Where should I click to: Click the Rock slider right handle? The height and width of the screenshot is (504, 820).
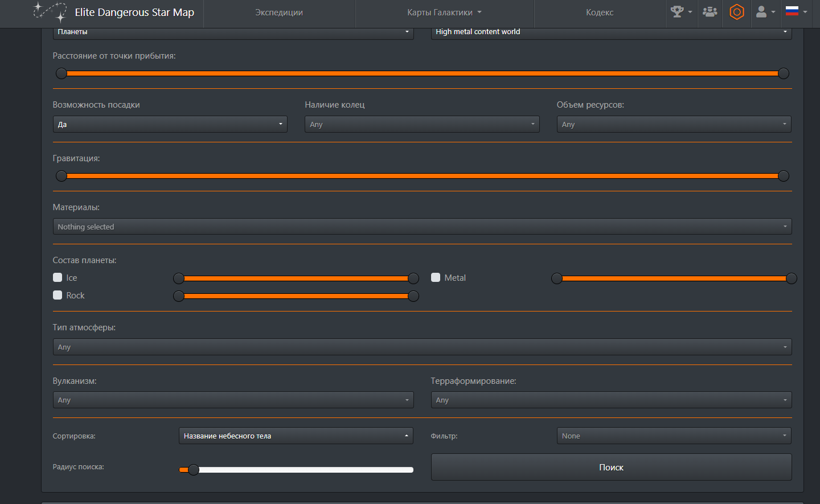click(x=413, y=296)
